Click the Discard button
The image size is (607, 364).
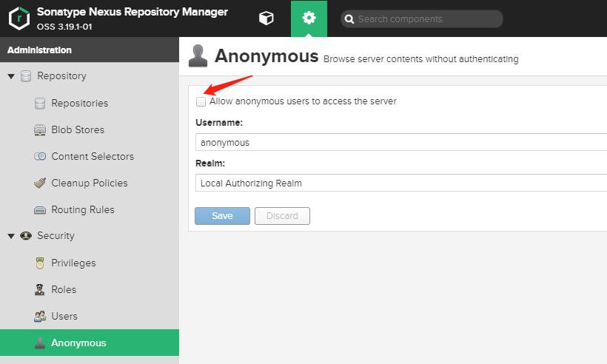coord(282,216)
